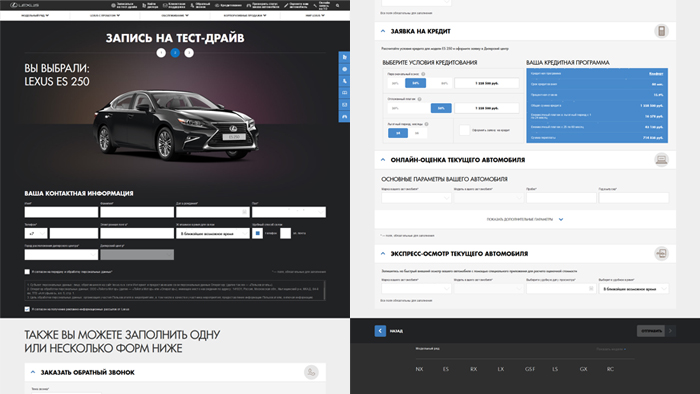Click the envelope icon in the blue side panel

(x=344, y=104)
